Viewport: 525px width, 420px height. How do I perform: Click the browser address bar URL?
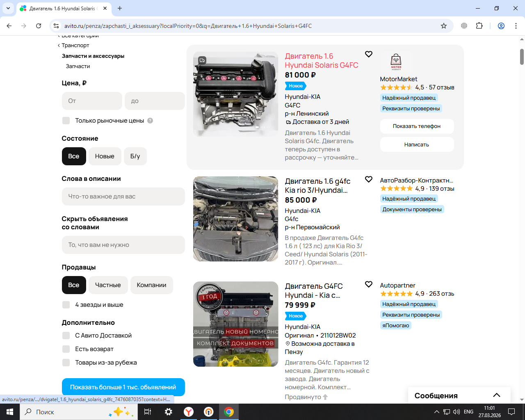[x=188, y=26]
